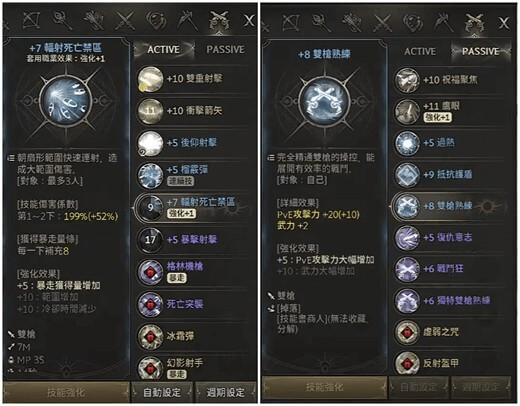
Task: Select the 復仇意志 passive skill
Action: 450,238
